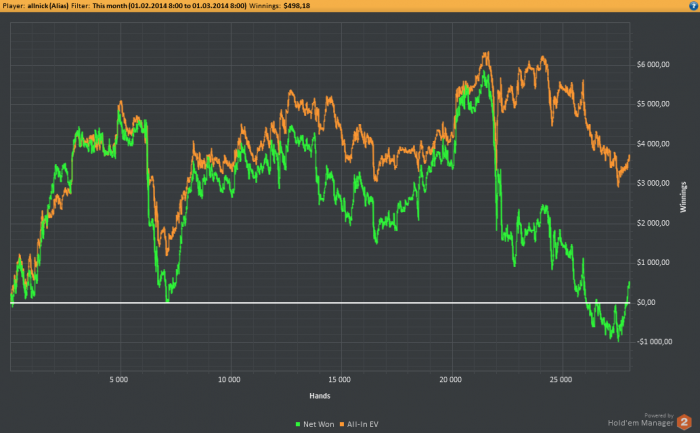The width and height of the screenshot is (700, 433).
Task: Click the Powered by Hold'em Manager text
Action: point(641,420)
